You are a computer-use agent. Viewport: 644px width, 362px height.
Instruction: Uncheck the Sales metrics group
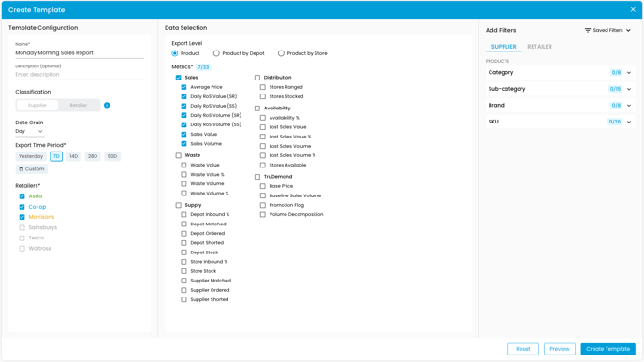click(x=178, y=78)
